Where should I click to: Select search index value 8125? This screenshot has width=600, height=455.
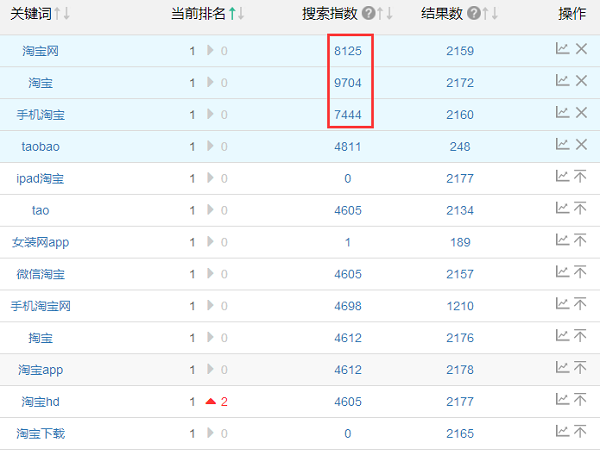click(x=348, y=51)
